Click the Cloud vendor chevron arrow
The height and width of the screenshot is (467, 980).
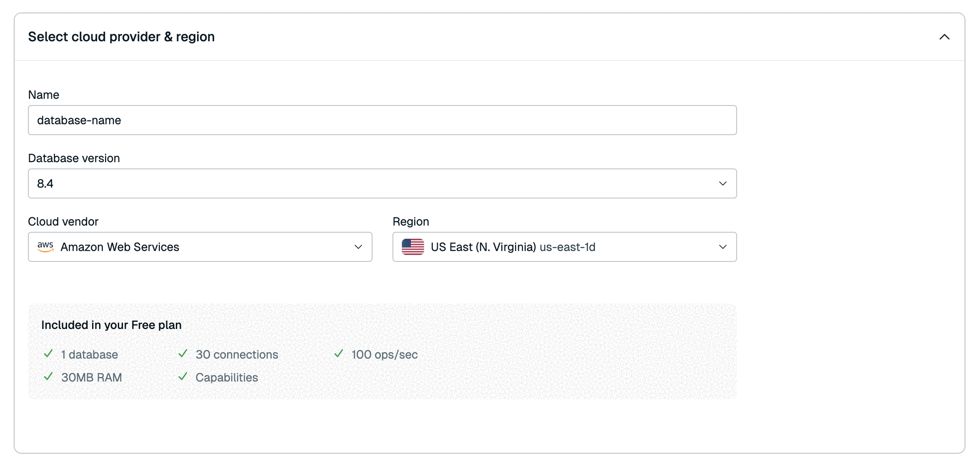(358, 247)
